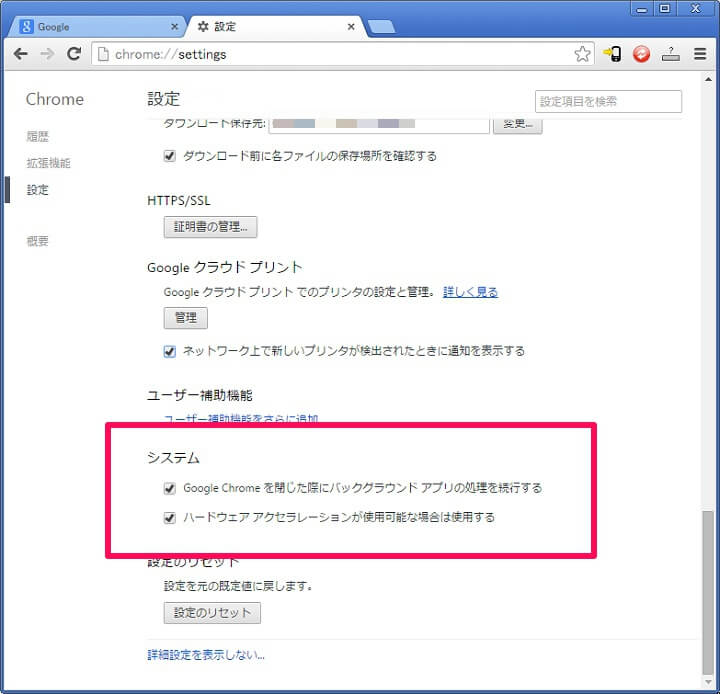The height and width of the screenshot is (694, 720).
Task: Click the Google クラウド プリント heading
Action: coord(225,267)
